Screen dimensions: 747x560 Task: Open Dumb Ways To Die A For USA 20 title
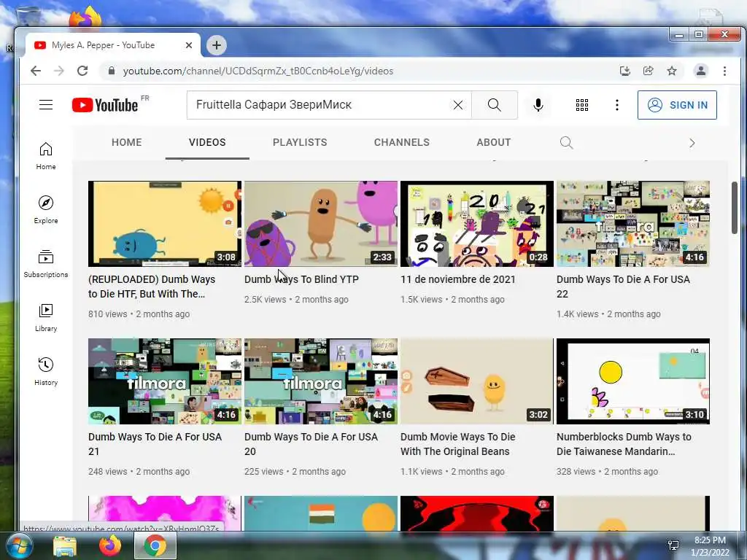(311, 444)
